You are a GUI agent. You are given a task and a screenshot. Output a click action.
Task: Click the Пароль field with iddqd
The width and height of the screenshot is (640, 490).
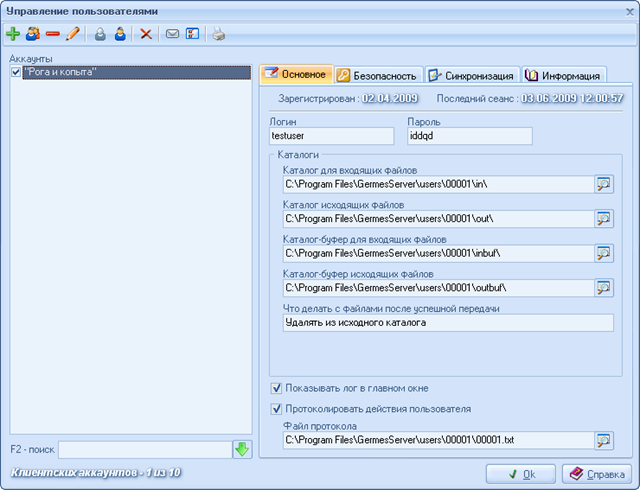(x=470, y=136)
